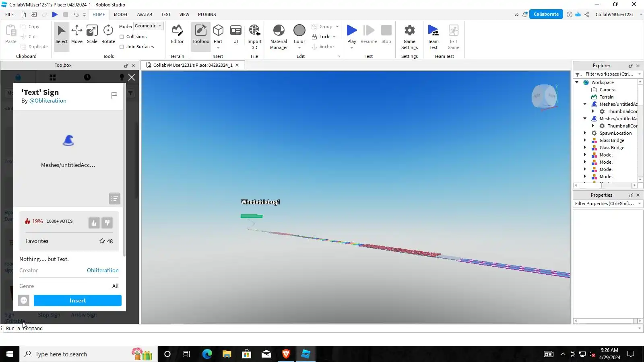Select the Terrain item in Explorer
The image size is (644, 362).
tap(606, 97)
